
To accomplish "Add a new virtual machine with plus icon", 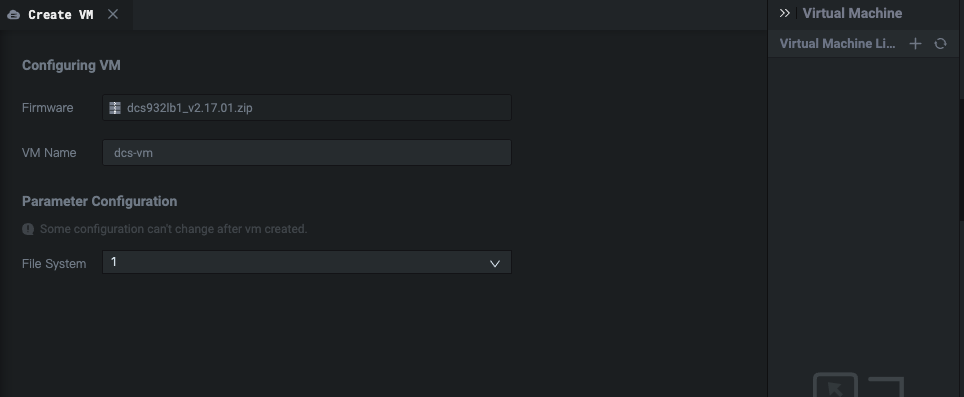I will [x=915, y=44].
